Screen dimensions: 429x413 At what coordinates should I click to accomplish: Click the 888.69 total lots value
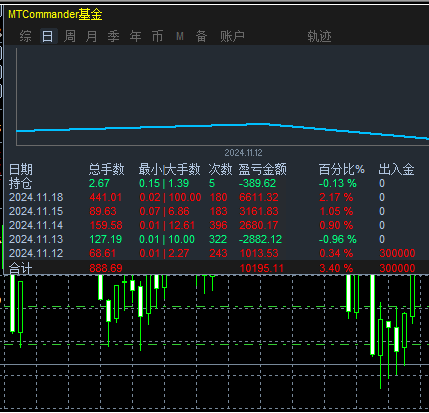pos(106,268)
